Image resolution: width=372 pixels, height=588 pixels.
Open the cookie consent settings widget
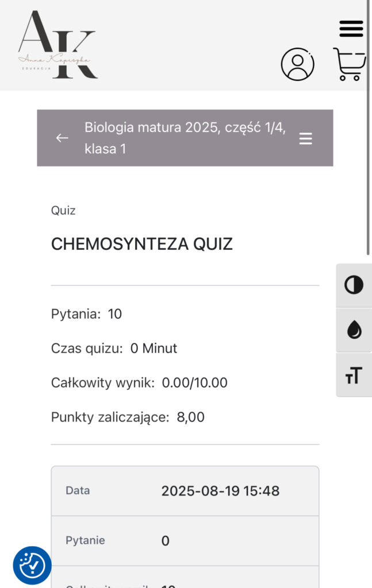point(32,565)
